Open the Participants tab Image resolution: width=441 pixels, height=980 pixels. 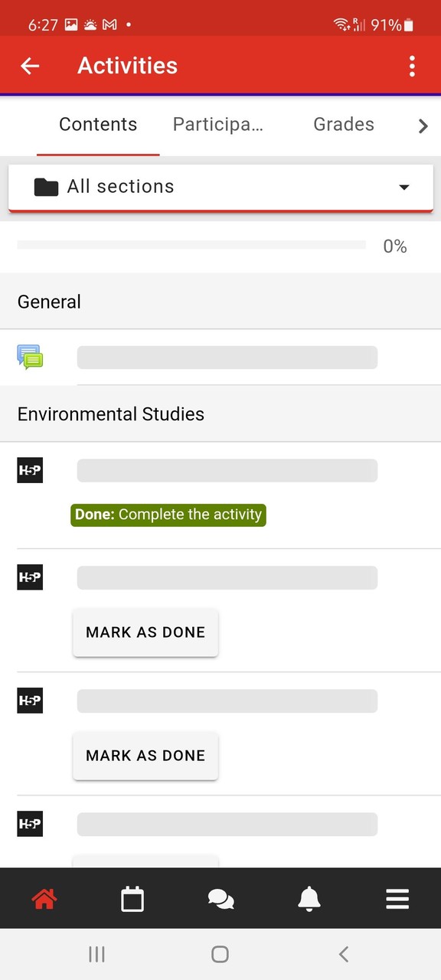click(217, 124)
